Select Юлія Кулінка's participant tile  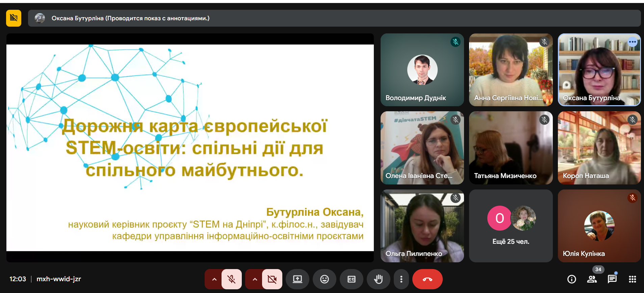599,226
